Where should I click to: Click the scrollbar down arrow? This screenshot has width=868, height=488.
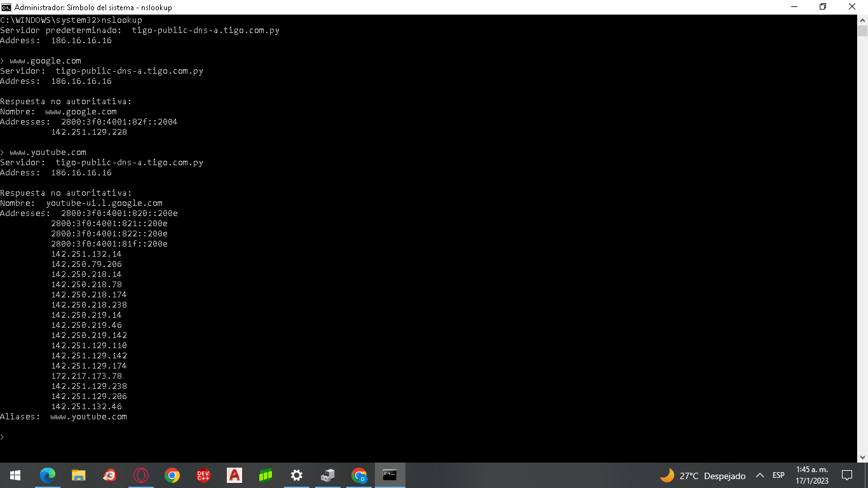coord(862,457)
